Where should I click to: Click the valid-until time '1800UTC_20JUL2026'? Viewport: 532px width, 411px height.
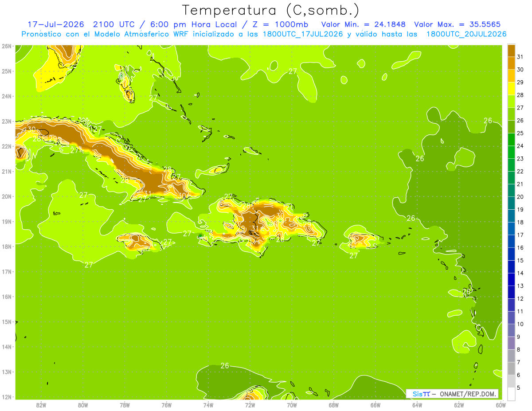(466, 34)
